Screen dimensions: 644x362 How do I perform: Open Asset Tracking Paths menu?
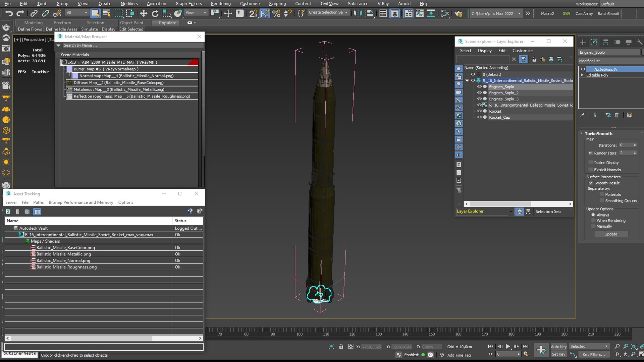[x=38, y=202]
